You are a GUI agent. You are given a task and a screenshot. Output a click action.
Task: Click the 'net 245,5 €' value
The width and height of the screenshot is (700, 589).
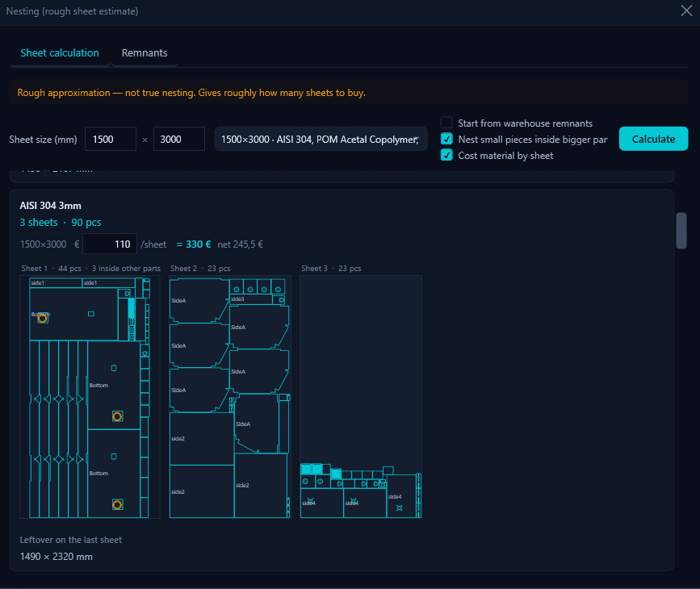(240, 244)
